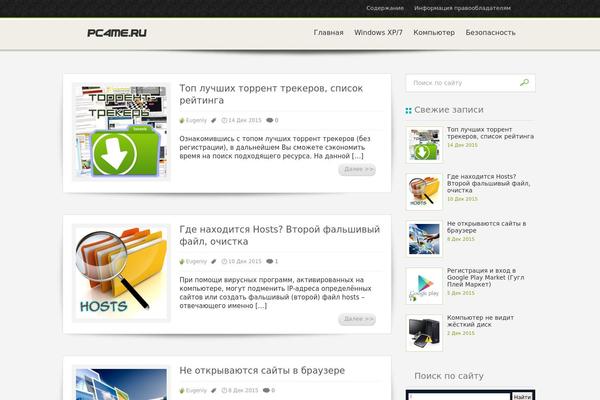Open sidebar Google Play thumbnail
The image size is (600, 400).
coord(424,286)
